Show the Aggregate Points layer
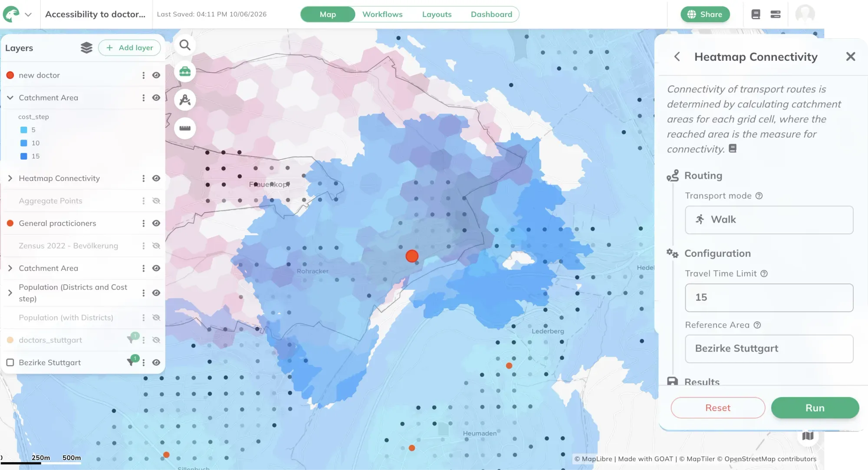This screenshot has height=470, width=868. point(156,201)
